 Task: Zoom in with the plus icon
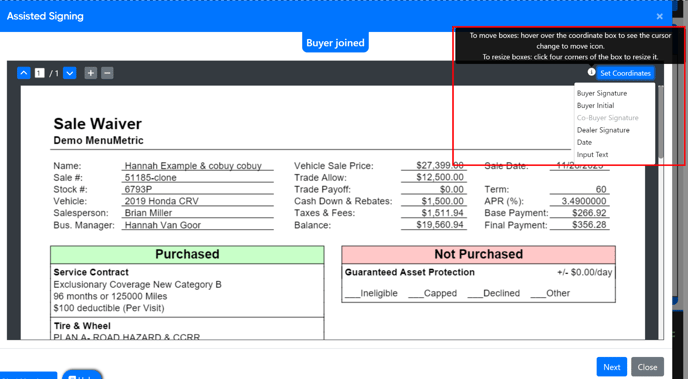[90, 73]
